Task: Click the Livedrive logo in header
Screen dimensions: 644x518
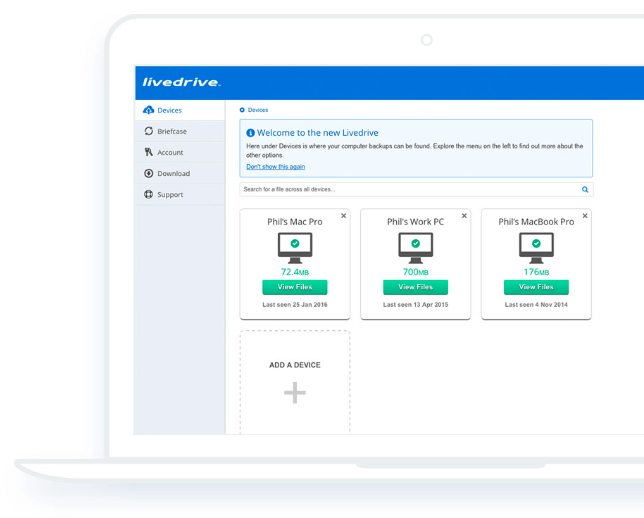Action: (182, 82)
